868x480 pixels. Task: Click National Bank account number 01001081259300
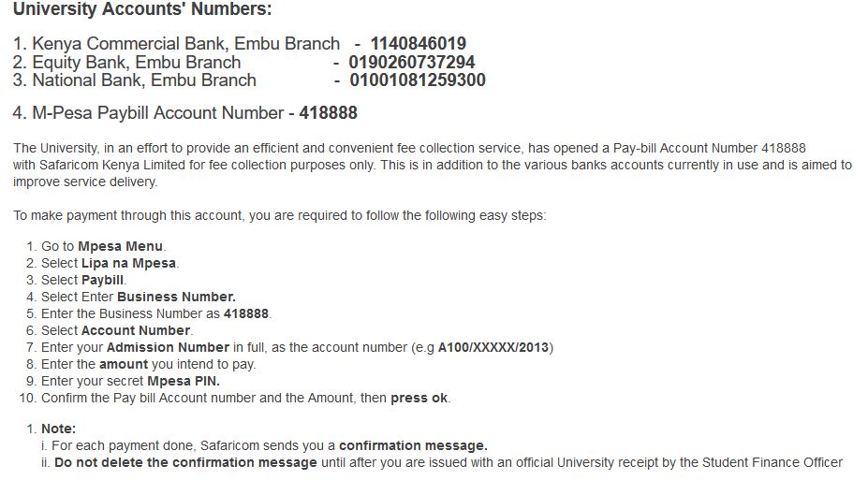tap(418, 80)
